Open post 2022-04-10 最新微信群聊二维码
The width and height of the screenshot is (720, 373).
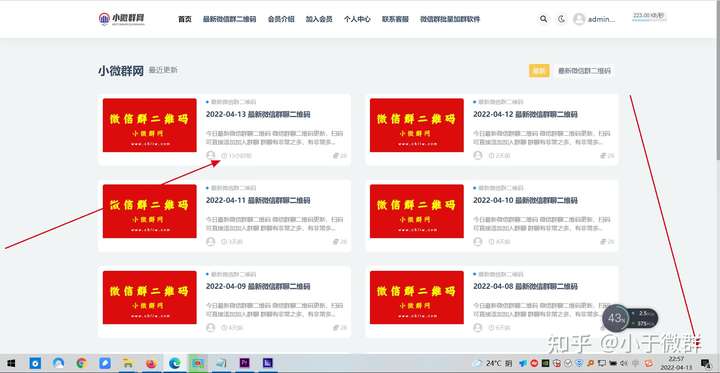(525, 201)
